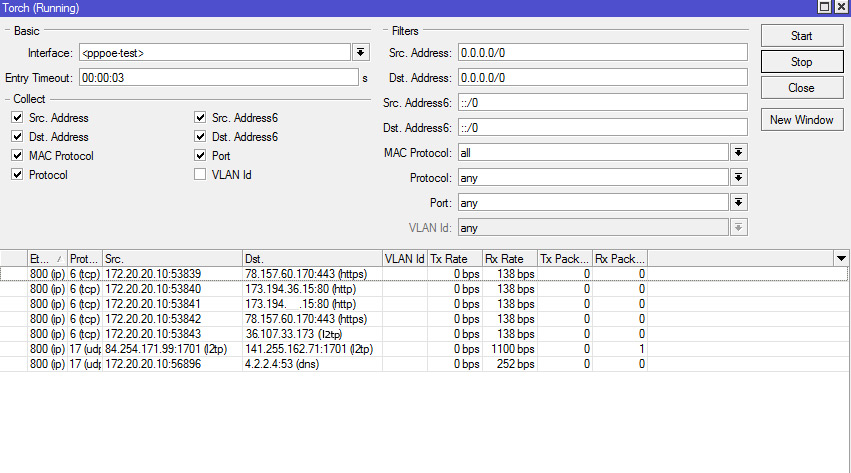Click the Protocol filter field showing any
Screen dimensions: 851x473
593,177
